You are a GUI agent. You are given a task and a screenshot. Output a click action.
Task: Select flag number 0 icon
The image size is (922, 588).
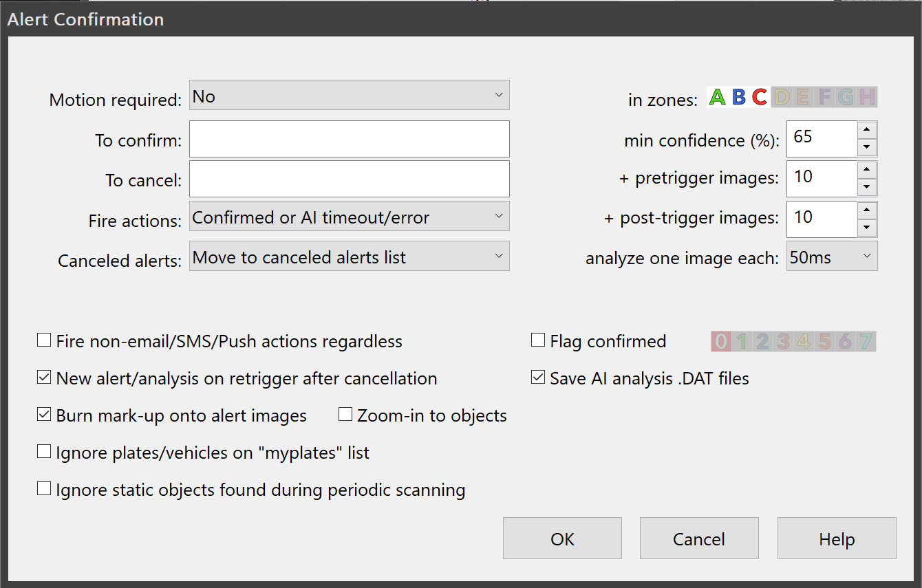pos(720,341)
